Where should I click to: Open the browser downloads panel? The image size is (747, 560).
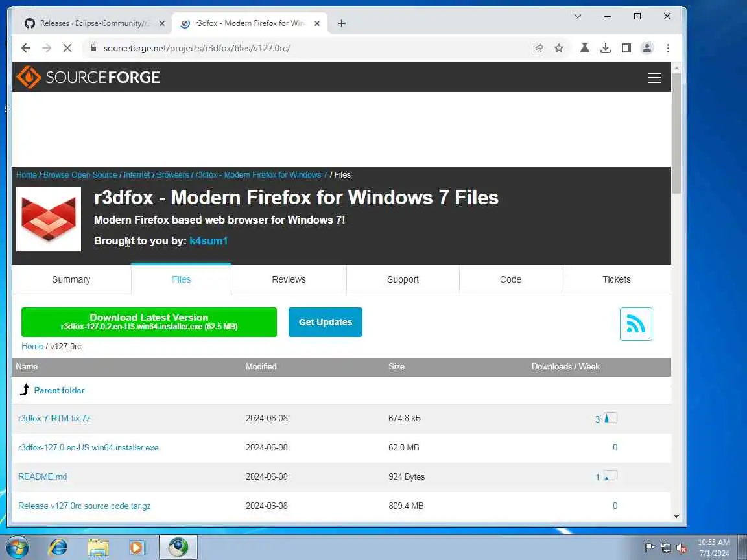tap(606, 48)
